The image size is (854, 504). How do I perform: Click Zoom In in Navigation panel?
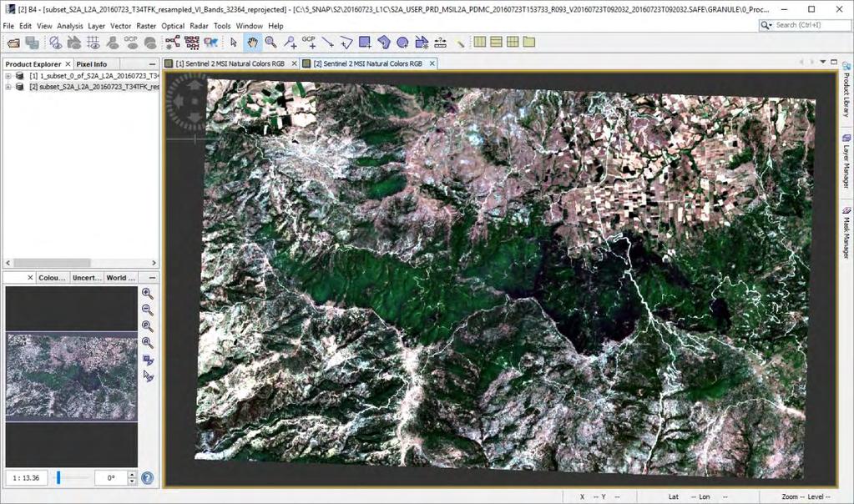pos(147,294)
